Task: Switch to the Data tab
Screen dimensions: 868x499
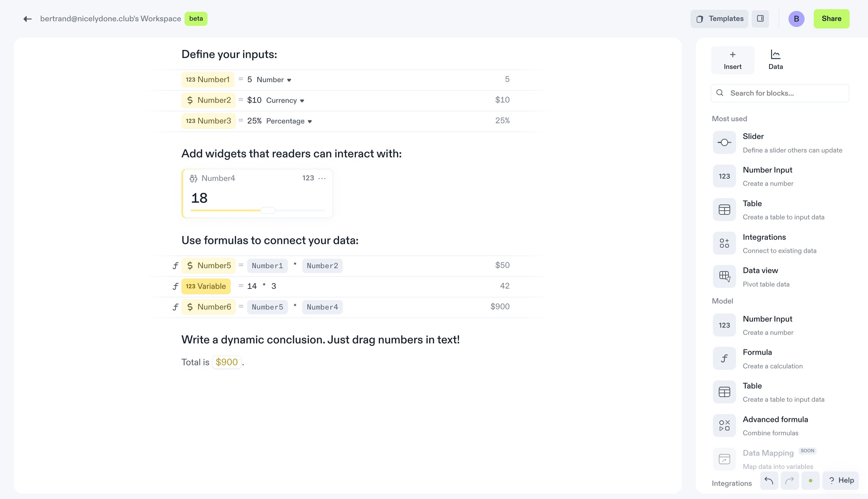Action: pyautogui.click(x=775, y=60)
